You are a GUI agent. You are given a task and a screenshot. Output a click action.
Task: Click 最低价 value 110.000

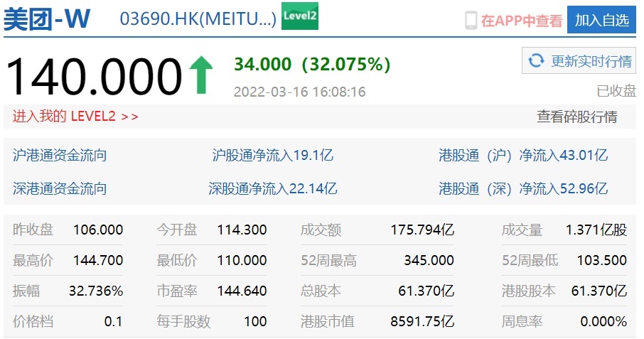click(242, 260)
